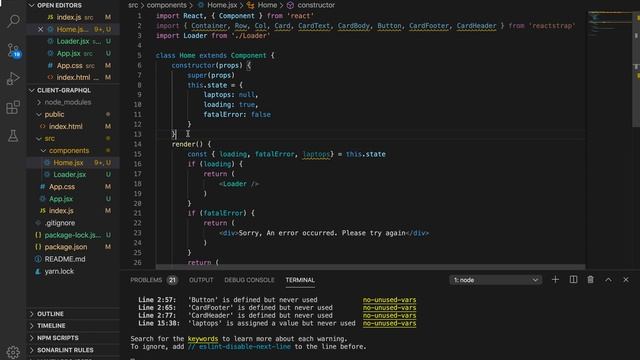Click the editor vertical scrollbar
The width and height of the screenshot is (640, 360).
(636, 69)
